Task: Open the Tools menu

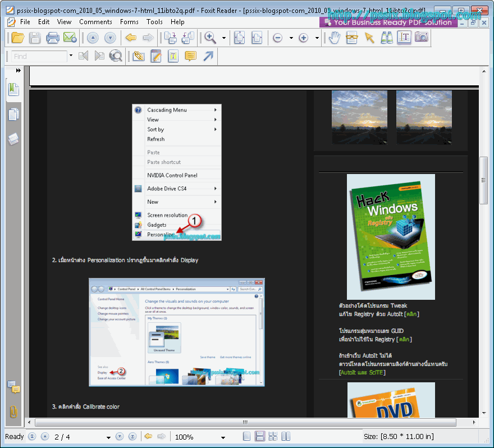Action: (154, 22)
